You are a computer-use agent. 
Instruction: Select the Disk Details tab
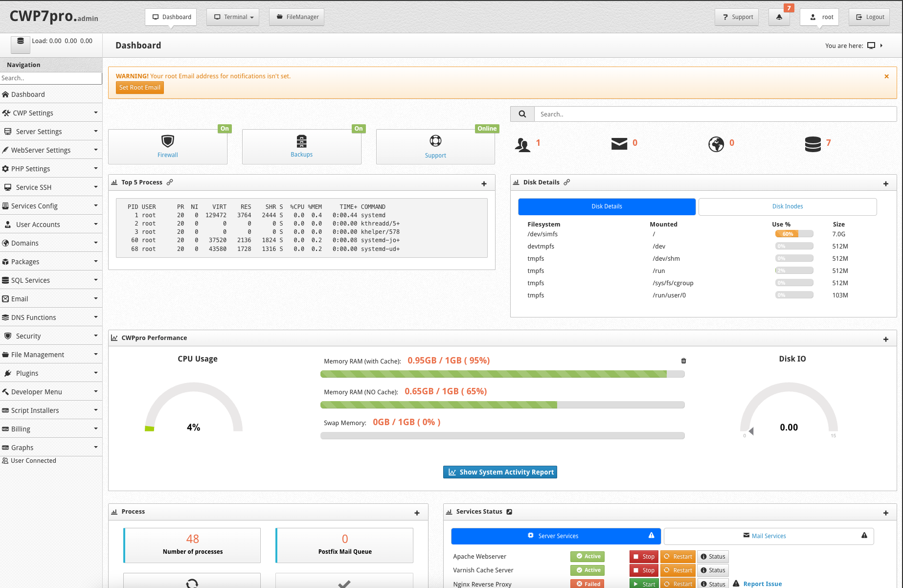pos(607,206)
